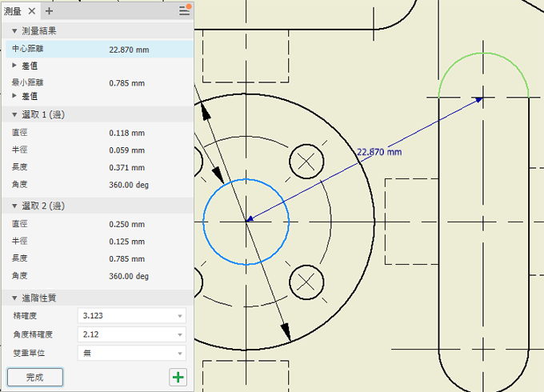Expand 差值 under 中心距離
Image resolution: width=544 pixels, height=392 pixels.
14,66
